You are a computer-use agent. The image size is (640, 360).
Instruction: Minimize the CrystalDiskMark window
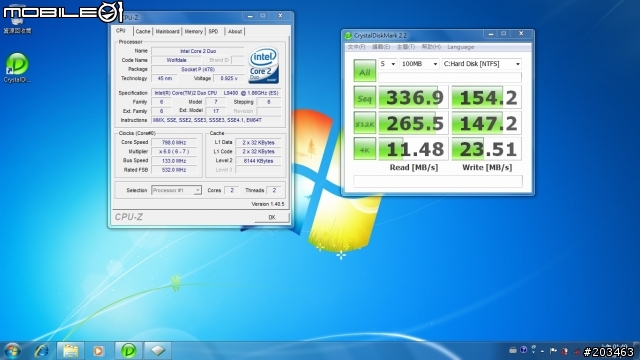click(491, 34)
